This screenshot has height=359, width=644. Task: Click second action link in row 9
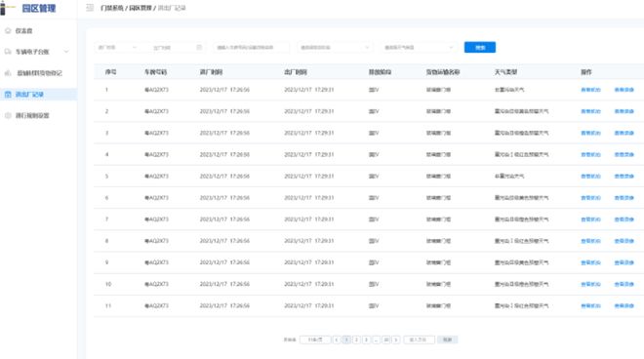click(x=624, y=262)
